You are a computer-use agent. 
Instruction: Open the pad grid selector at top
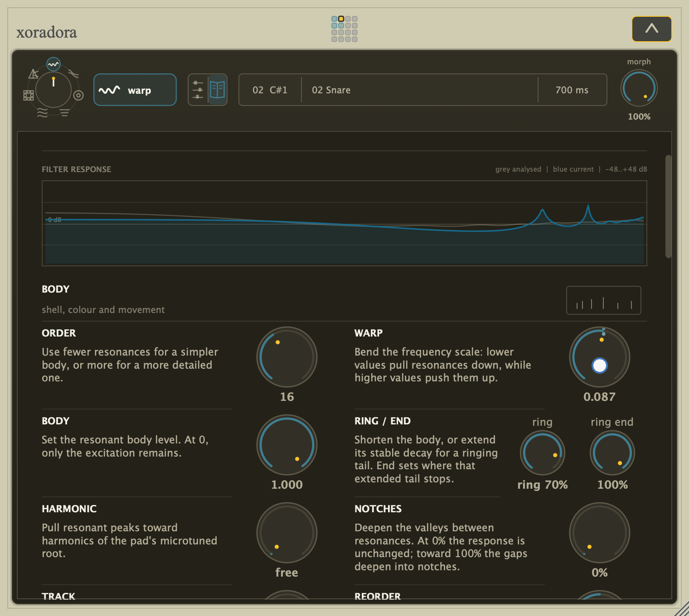point(344,29)
